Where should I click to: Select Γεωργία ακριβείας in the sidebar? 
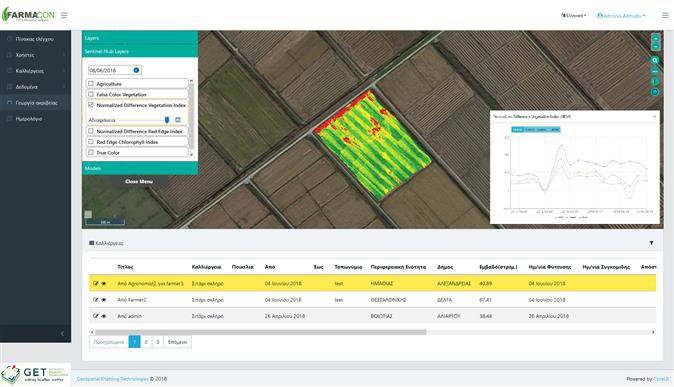tap(35, 103)
